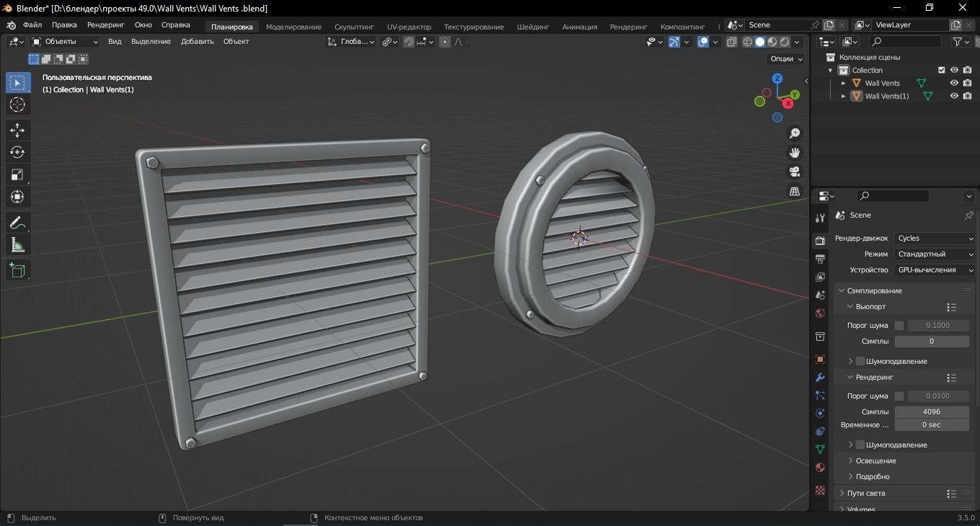Open the Скульптинг workspace tab
This screenshot has height=526, width=980.
point(353,26)
